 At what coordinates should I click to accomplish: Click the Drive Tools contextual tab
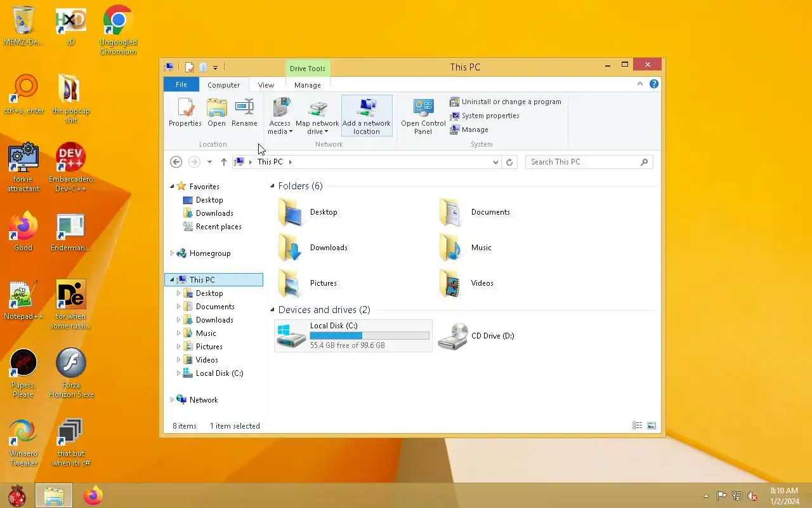[308, 69]
